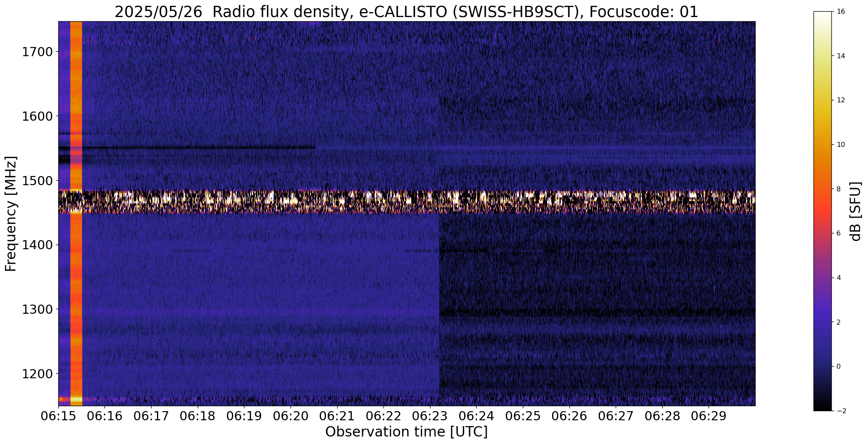Image resolution: width=868 pixels, height=444 pixels.
Task: Click the 06:21 time tick label
Action: 337,416
